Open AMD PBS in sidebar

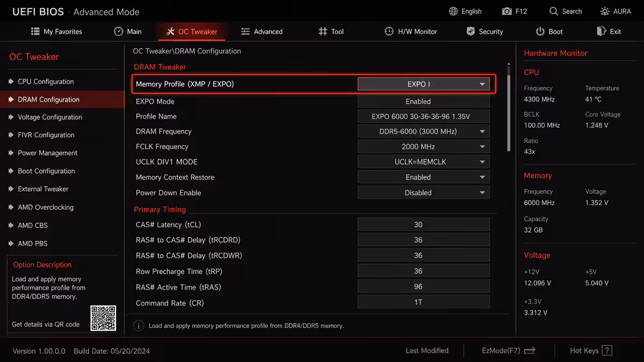(62, 243)
